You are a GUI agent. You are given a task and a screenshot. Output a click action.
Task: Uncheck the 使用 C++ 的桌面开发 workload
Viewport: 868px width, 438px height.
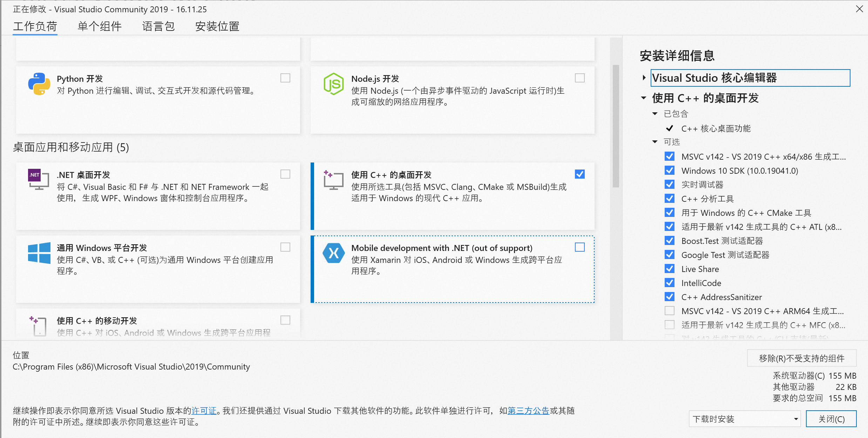click(580, 174)
